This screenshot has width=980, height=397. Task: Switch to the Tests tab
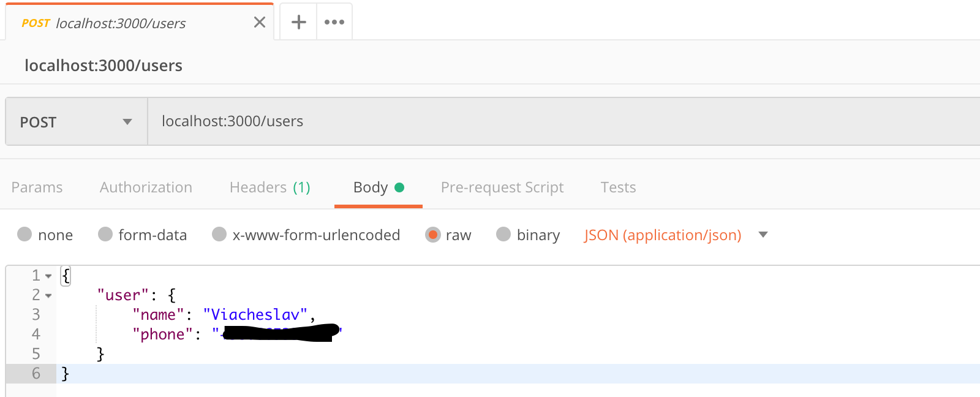click(x=618, y=187)
